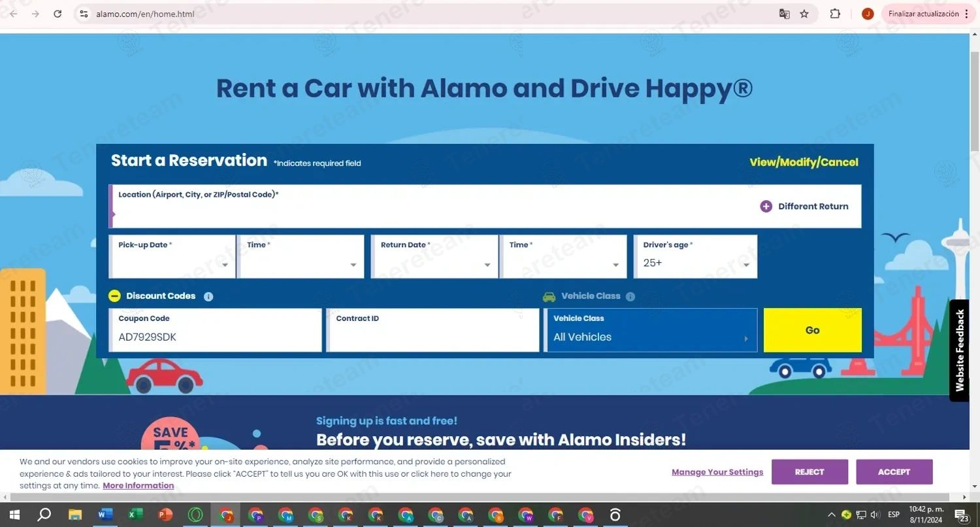Click the ESP input language indicator
The height and width of the screenshot is (527, 980).
point(894,515)
